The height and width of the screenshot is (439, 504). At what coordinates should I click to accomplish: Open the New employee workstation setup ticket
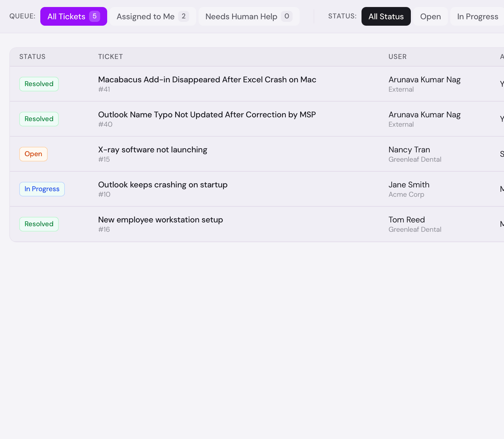(160, 219)
